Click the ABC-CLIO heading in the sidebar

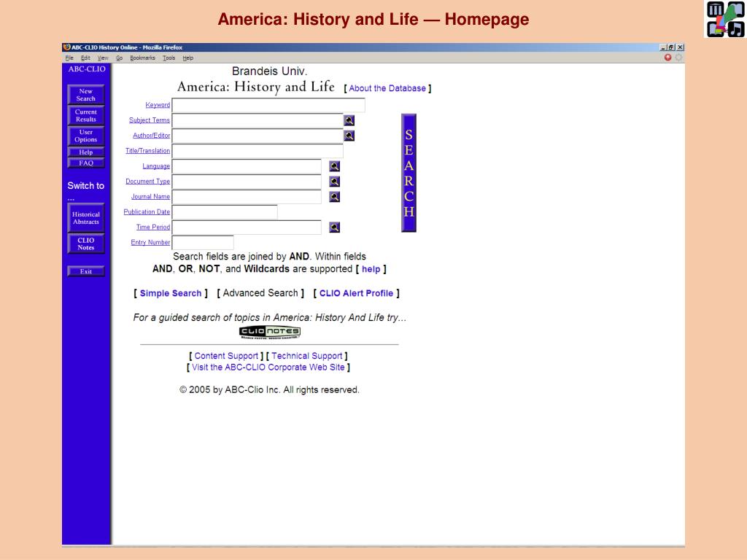pyautogui.click(x=87, y=69)
